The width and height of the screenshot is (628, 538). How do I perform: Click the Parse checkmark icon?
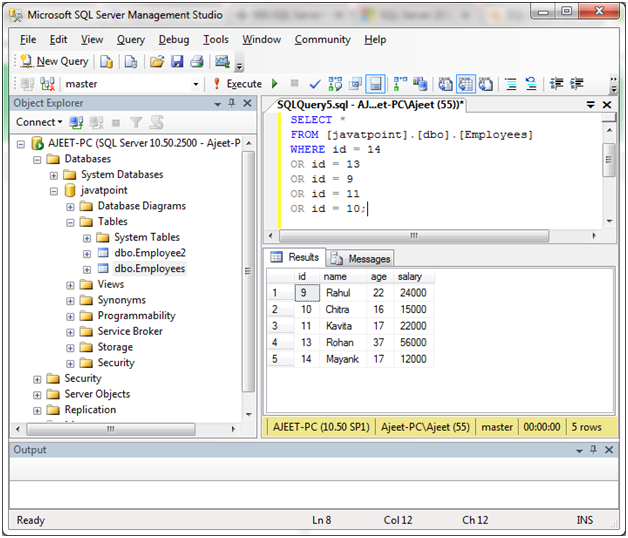point(315,84)
